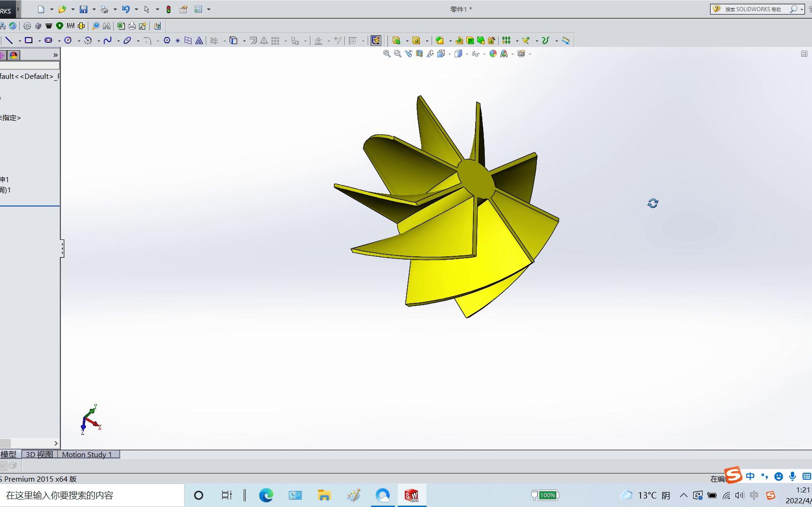
Task: Click the binoculars search icon
Action: coord(107,26)
